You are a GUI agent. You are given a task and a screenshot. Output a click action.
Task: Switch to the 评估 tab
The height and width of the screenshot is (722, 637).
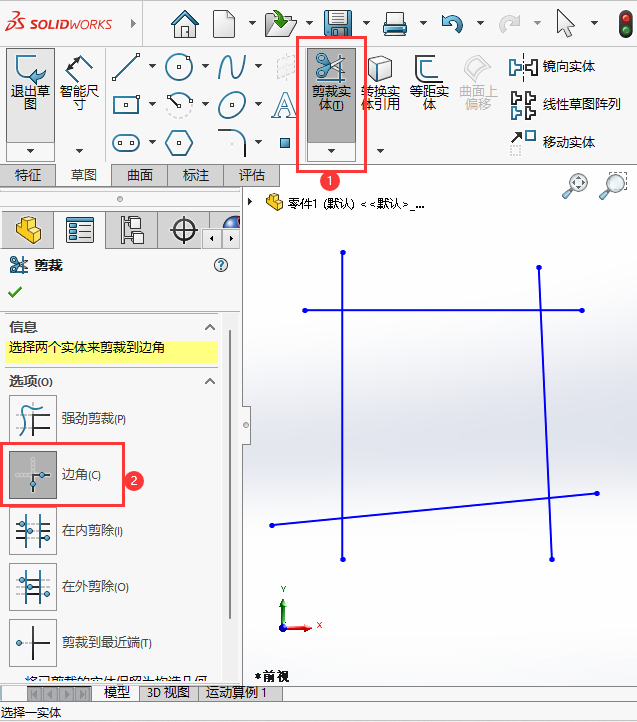point(251,175)
